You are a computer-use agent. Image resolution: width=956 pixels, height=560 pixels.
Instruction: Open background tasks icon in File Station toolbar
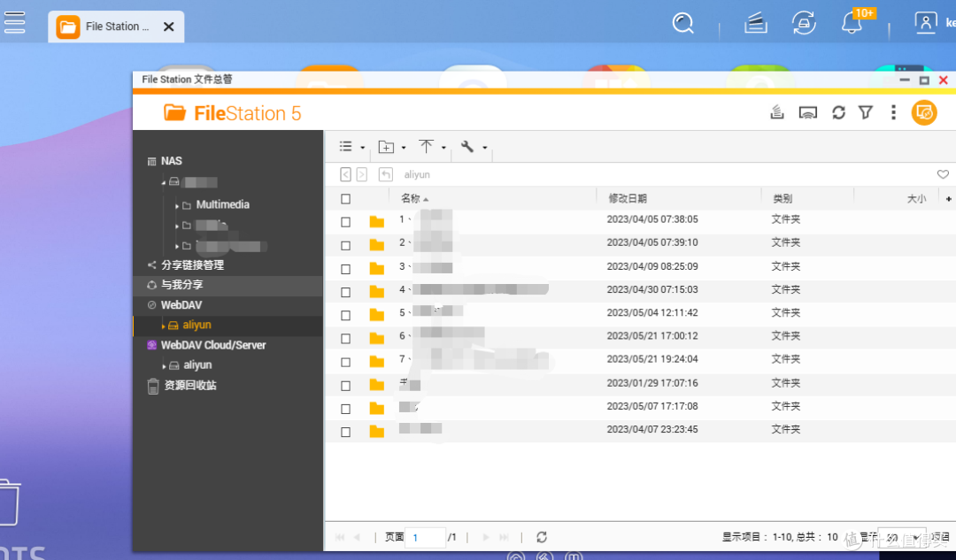point(777,112)
